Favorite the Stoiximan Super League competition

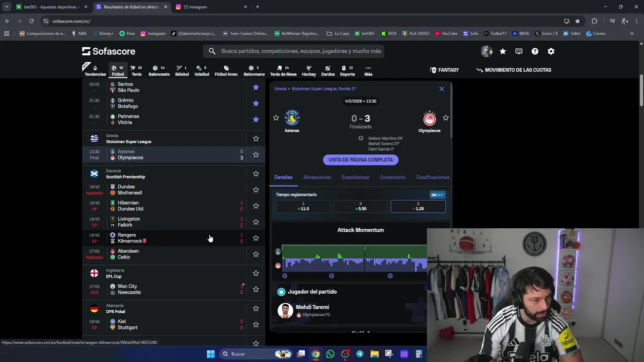[256, 138]
